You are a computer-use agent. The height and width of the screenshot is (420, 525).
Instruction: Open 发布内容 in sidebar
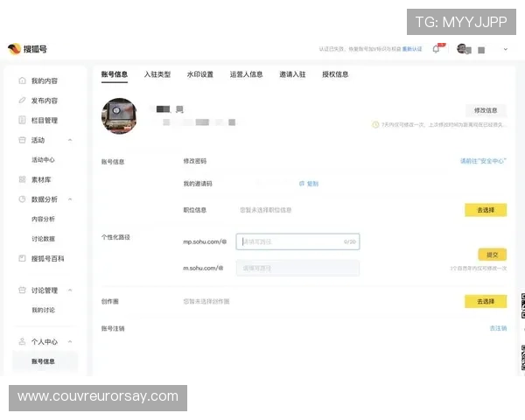pos(45,101)
